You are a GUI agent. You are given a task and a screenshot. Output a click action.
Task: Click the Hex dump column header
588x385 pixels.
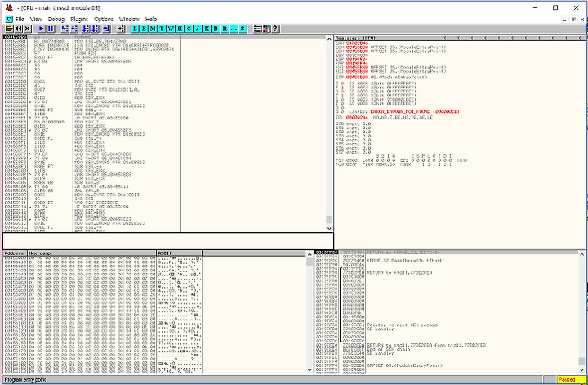tap(91, 253)
